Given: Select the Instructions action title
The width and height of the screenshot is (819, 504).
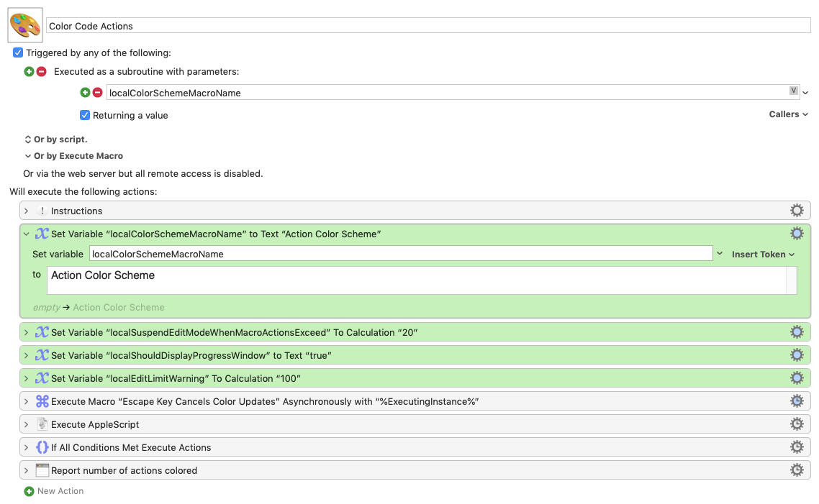Looking at the screenshot, I should tap(77, 211).
